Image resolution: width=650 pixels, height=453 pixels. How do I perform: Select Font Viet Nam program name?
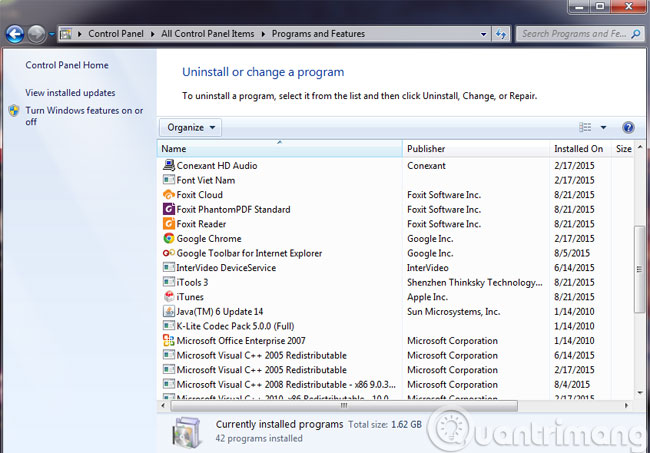tap(206, 180)
